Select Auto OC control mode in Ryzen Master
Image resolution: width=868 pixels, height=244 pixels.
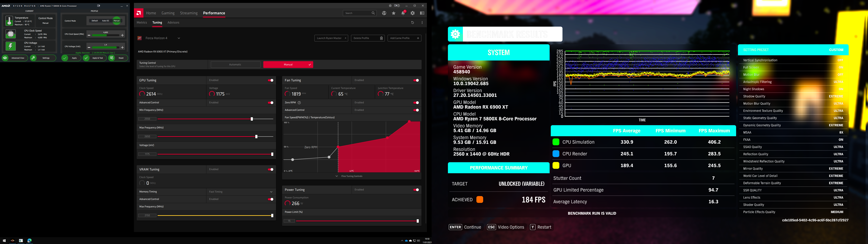[106, 21]
